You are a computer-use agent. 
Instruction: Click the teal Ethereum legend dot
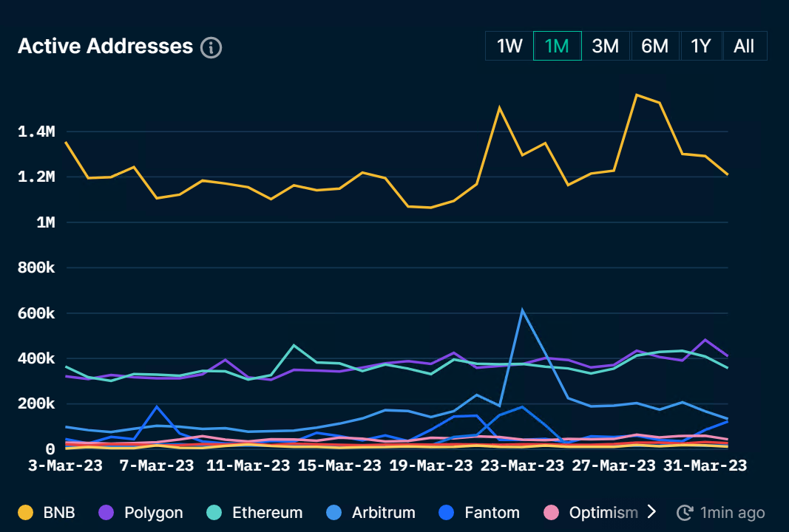[x=214, y=513]
